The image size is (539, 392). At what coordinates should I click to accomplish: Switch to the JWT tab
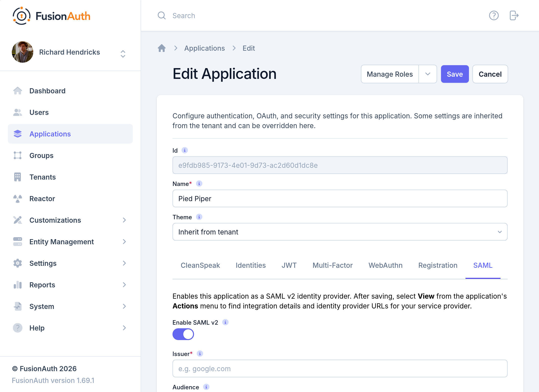[x=289, y=265]
